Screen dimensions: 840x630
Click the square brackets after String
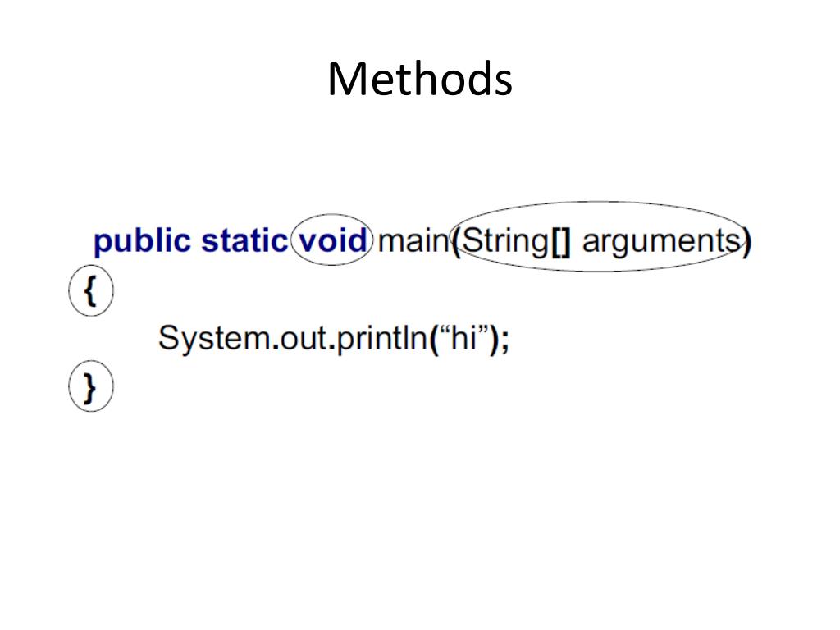[561, 242]
